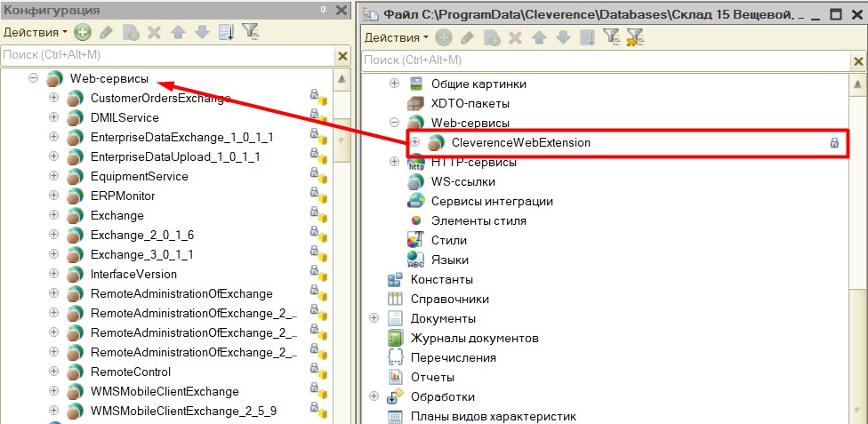Expand the DMILService node
This screenshot has width=868, height=424.
tap(53, 118)
